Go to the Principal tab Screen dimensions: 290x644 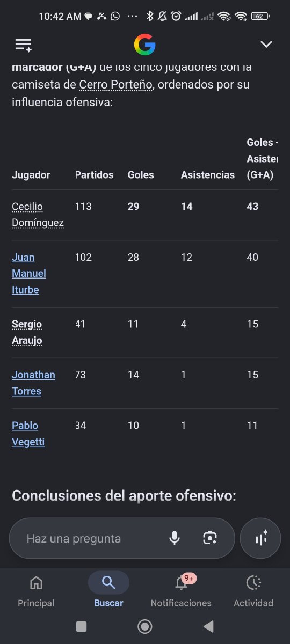[36, 590]
